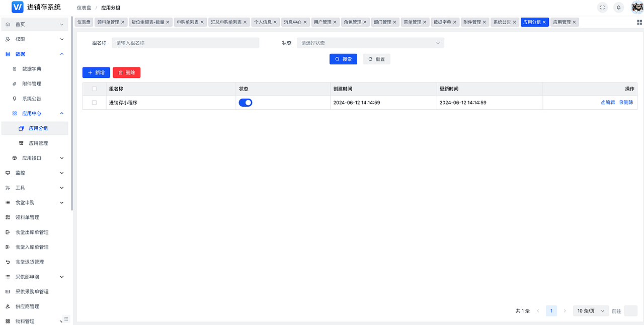Image resolution: width=644 pixels, height=325 pixels.
Task: Open the 系统公告 announcements page
Action: [x=33, y=98]
